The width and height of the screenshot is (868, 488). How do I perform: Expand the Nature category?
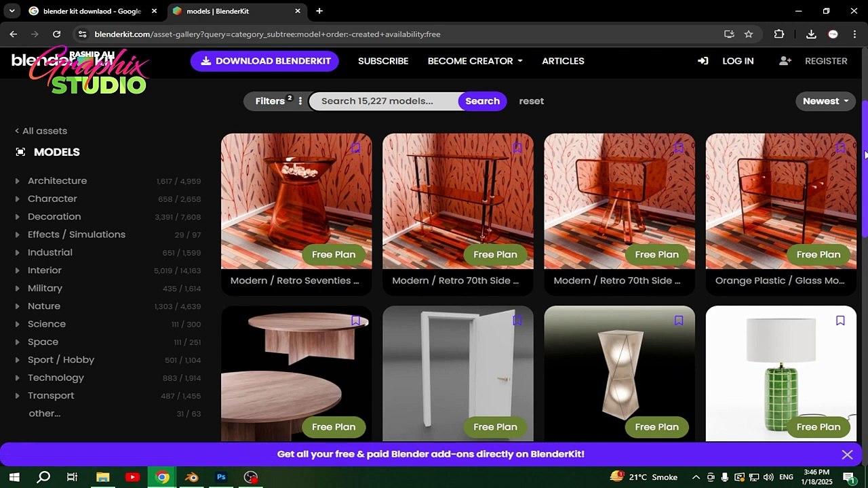17,306
